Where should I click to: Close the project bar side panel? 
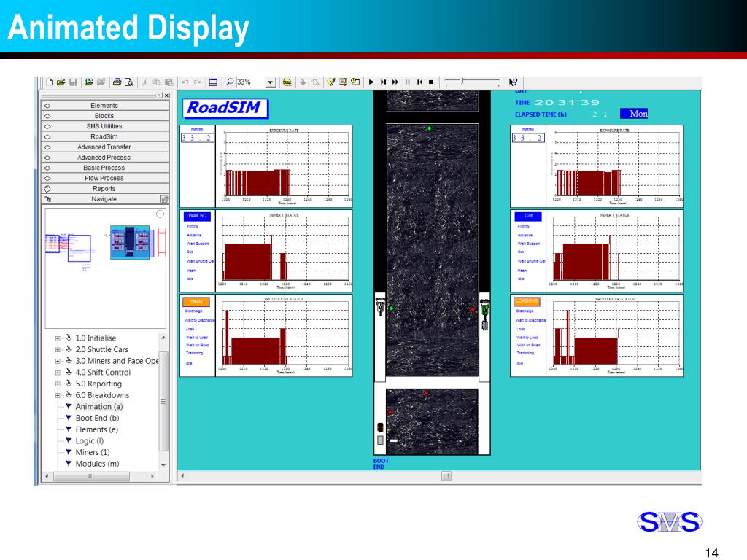(167, 96)
